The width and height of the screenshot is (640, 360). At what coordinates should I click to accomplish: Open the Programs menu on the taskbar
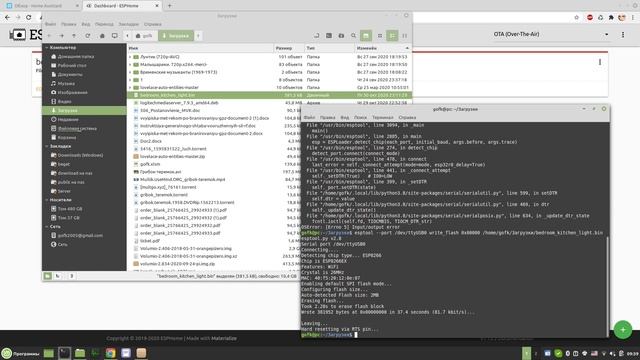(21, 353)
